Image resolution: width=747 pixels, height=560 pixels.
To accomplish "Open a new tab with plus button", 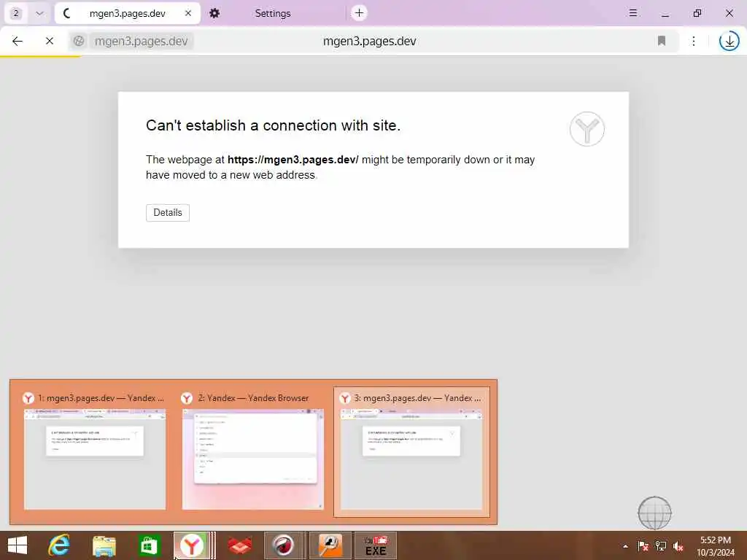I will [x=359, y=13].
